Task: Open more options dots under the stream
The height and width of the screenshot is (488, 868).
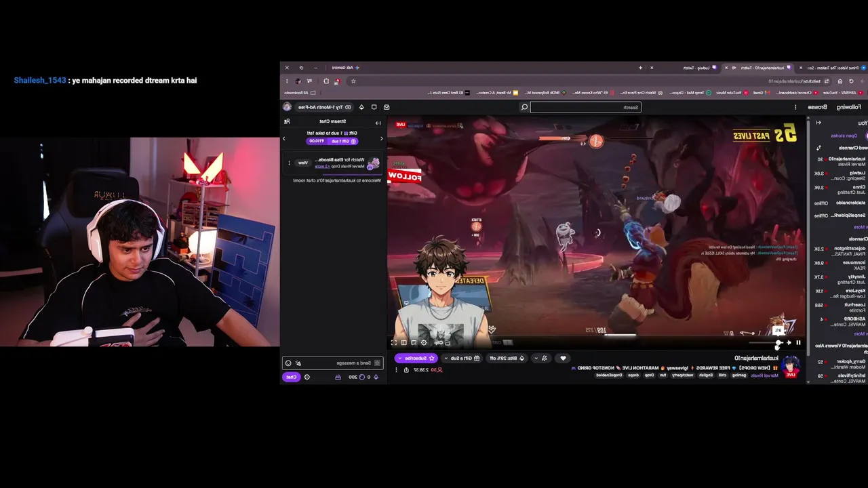Action: [x=397, y=369]
